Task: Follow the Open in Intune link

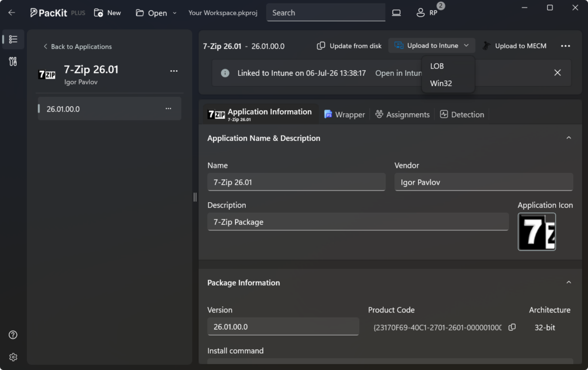Action: point(399,73)
